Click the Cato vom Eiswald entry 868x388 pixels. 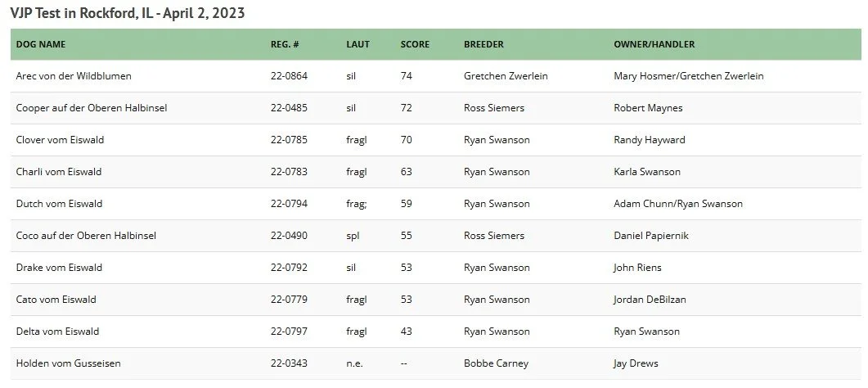coord(56,300)
